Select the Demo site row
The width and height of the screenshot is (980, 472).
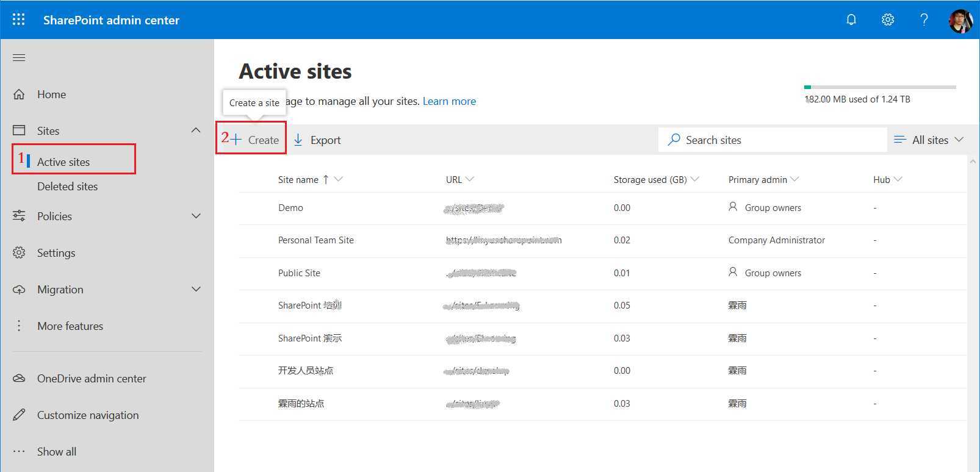click(x=603, y=208)
